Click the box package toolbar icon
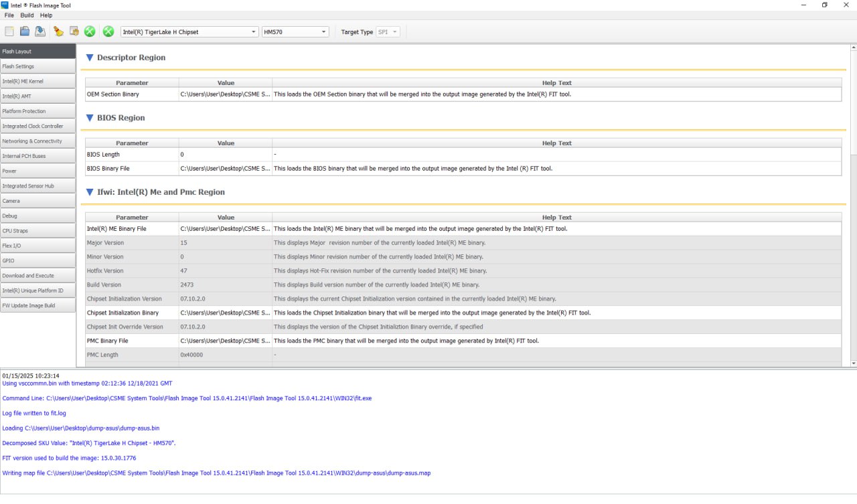 (x=74, y=31)
